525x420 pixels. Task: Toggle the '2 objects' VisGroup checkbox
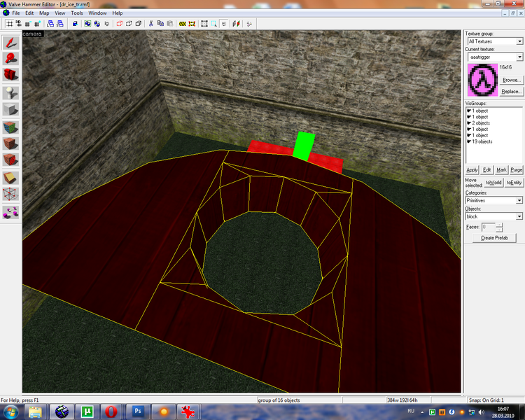[469, 123]
